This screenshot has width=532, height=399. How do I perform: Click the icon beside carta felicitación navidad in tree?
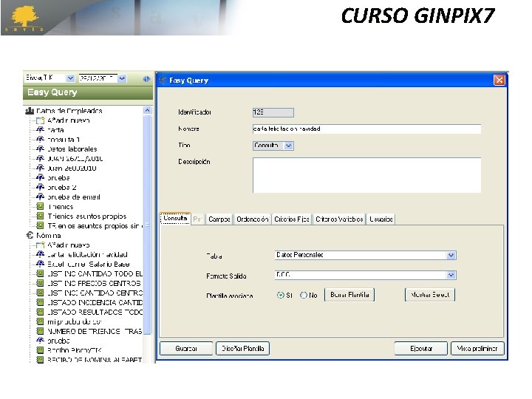[x=40, y=254]
